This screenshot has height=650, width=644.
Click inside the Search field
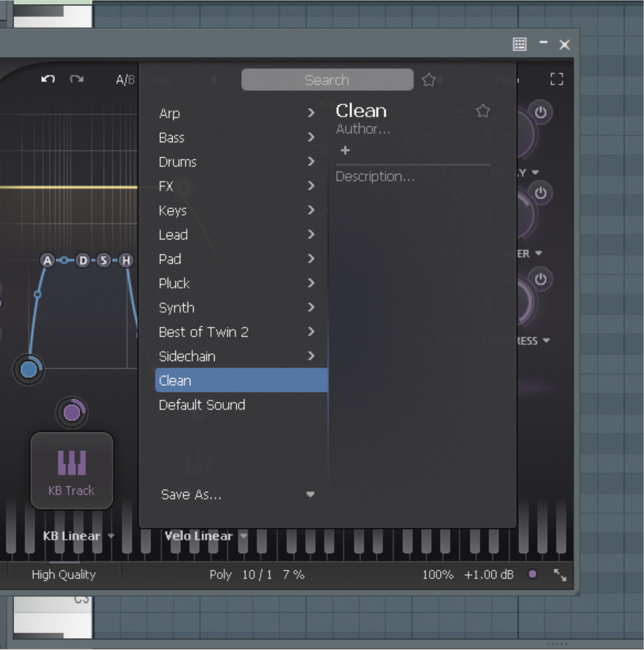[x=327, y=79]
